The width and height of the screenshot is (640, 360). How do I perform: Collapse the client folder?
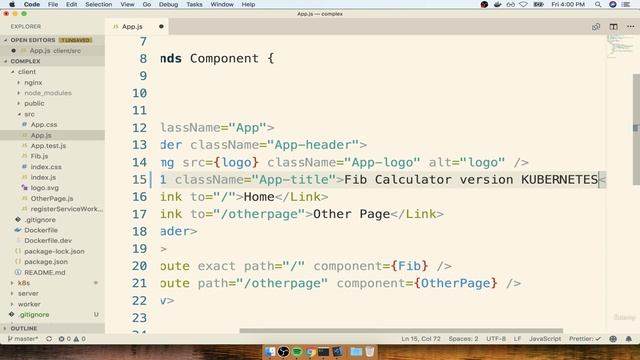pyautogui.click(x=27, y=72)
